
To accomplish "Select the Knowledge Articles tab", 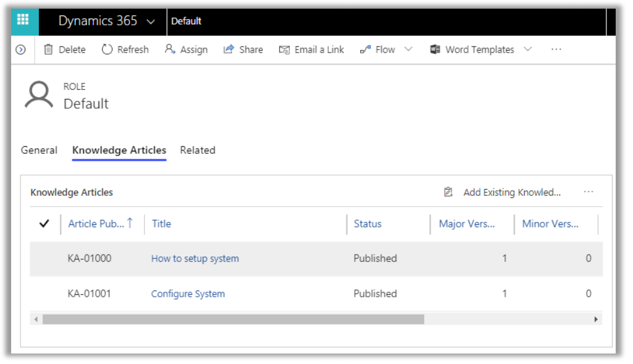I will (119, 150).
